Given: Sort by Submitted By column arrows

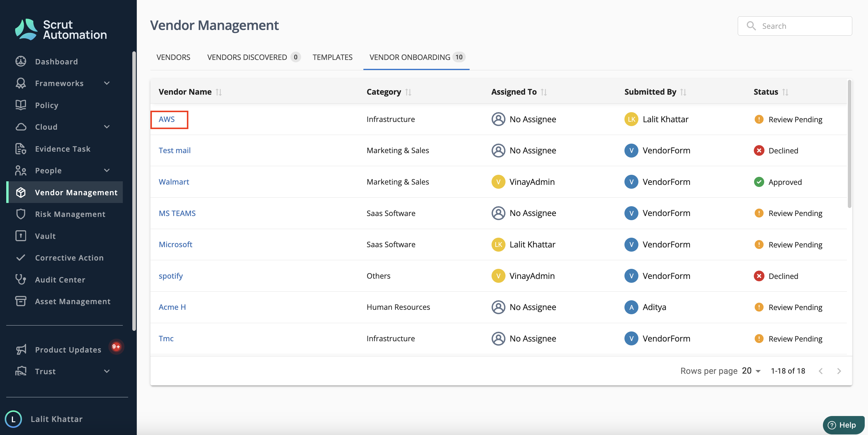Looking at the screenshot, I should pyautogui.click(x=683, y=92).
